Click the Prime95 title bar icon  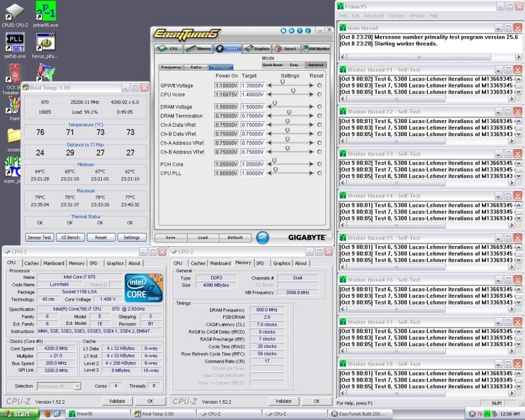[341, 7]
